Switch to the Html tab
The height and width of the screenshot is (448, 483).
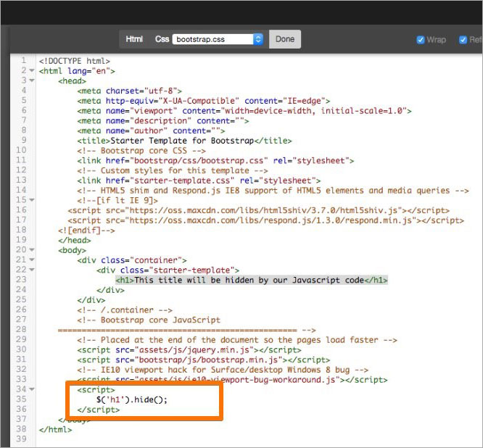pyautogui.click(x=134, y=39)
